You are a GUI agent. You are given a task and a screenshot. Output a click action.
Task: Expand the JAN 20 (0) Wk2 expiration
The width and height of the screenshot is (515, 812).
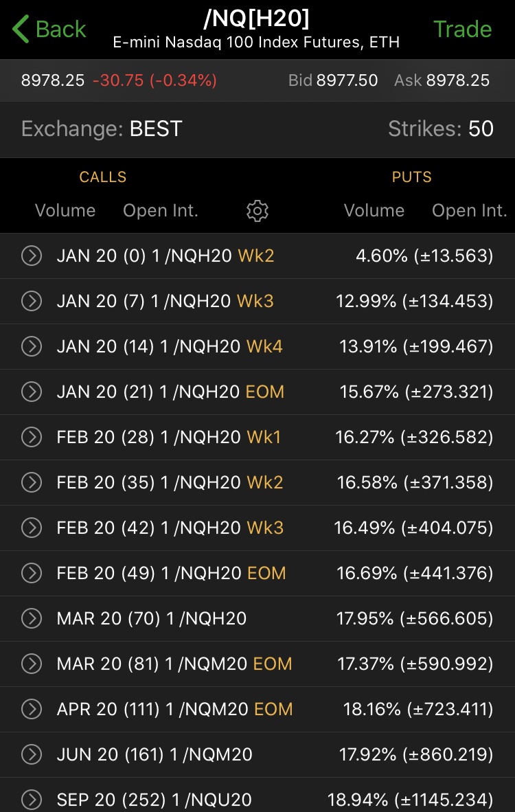point(32,256)
